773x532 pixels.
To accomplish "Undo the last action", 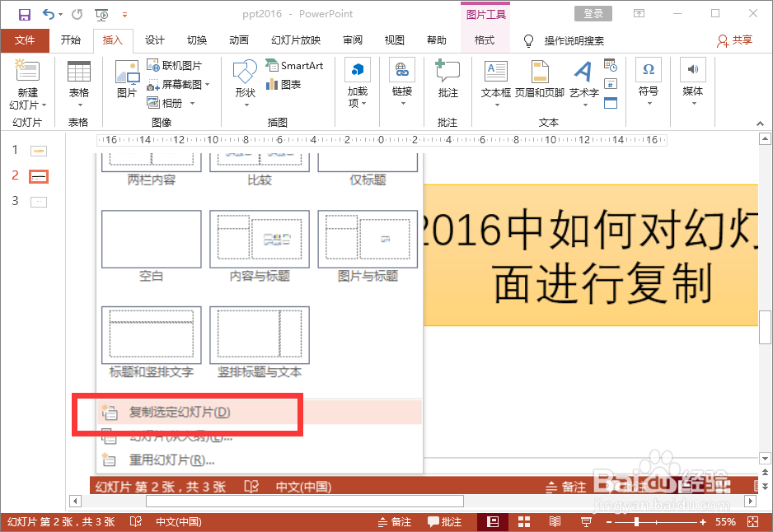I will point(49,14).
